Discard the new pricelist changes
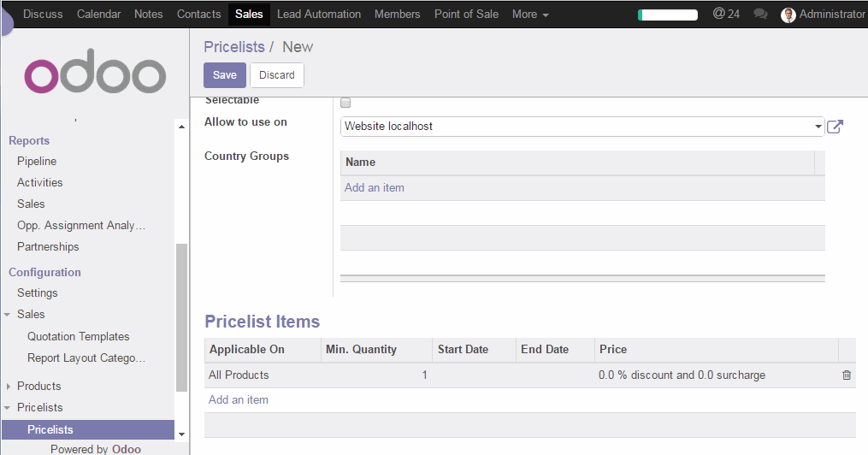Image resolution: width=868 pixels, height=455 pixels. tap(276, 75)
